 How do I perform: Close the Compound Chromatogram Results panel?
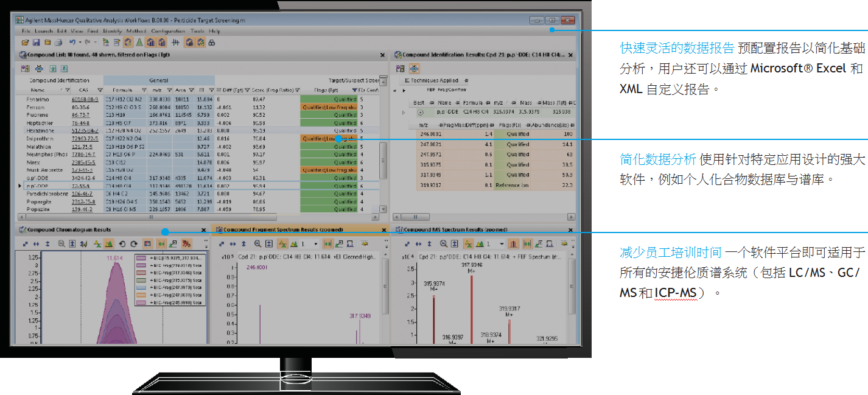click(203, 230)
